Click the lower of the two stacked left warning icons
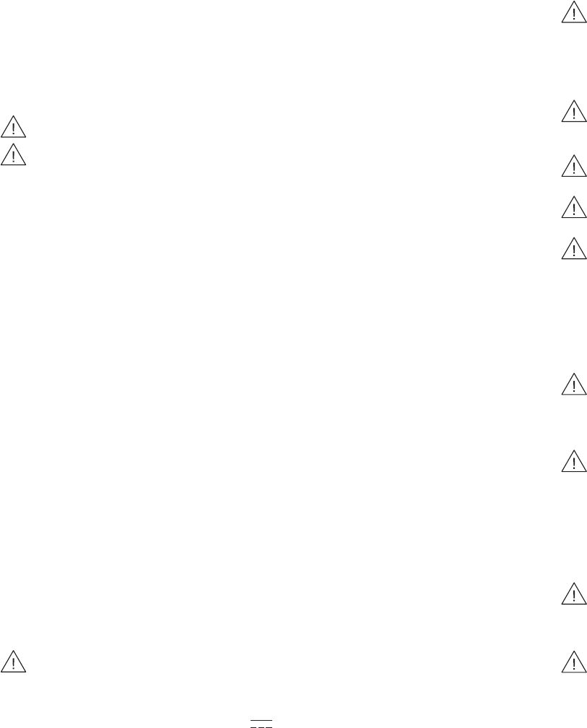This screenshot has width=587, height=728. (13, 154)
